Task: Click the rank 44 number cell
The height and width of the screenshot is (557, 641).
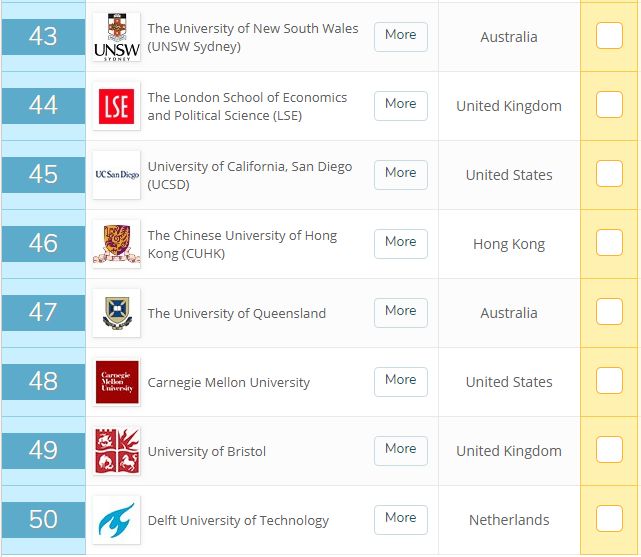Action: [43, 105]
